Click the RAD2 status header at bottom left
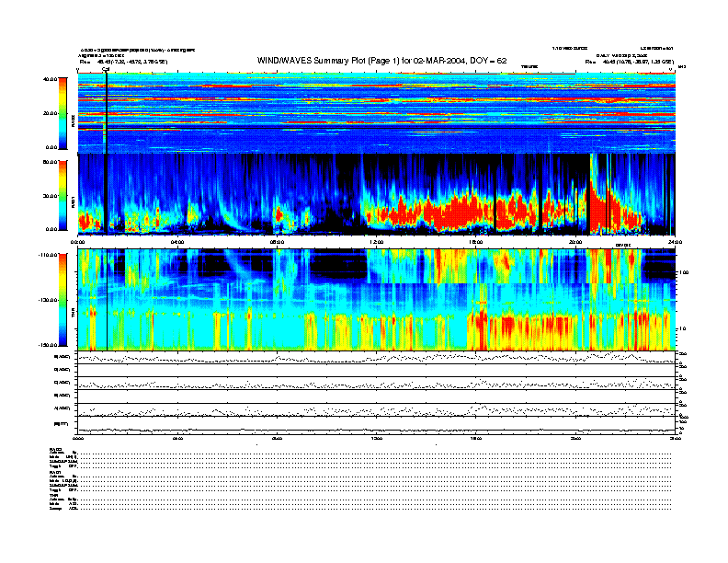 55,448
